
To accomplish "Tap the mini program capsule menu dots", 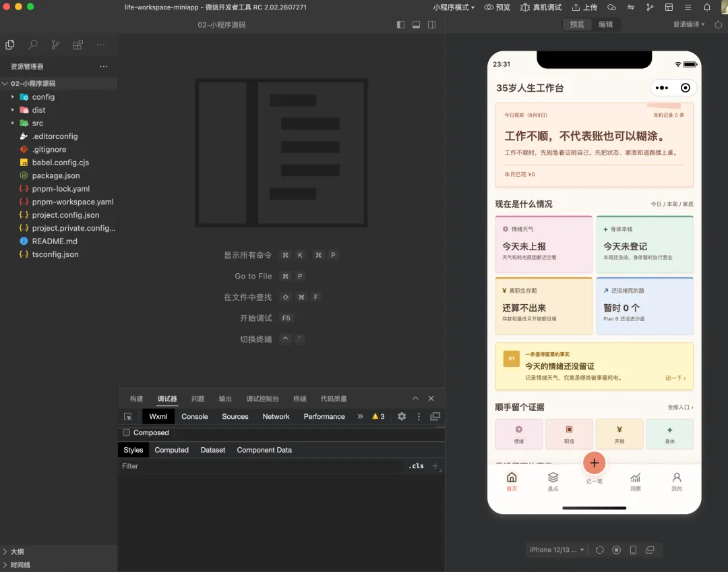I will point(662,88).
